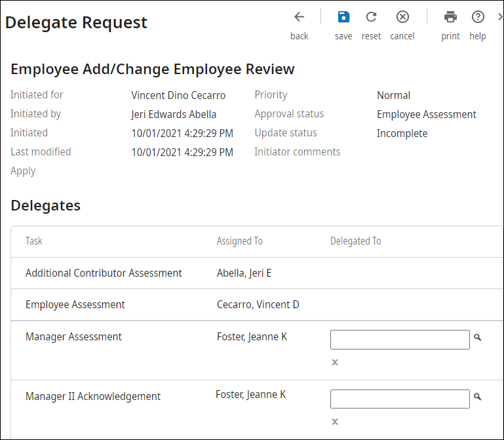
Task: Click the reset circular arrow icon
Action: click(x=371, y=17)
